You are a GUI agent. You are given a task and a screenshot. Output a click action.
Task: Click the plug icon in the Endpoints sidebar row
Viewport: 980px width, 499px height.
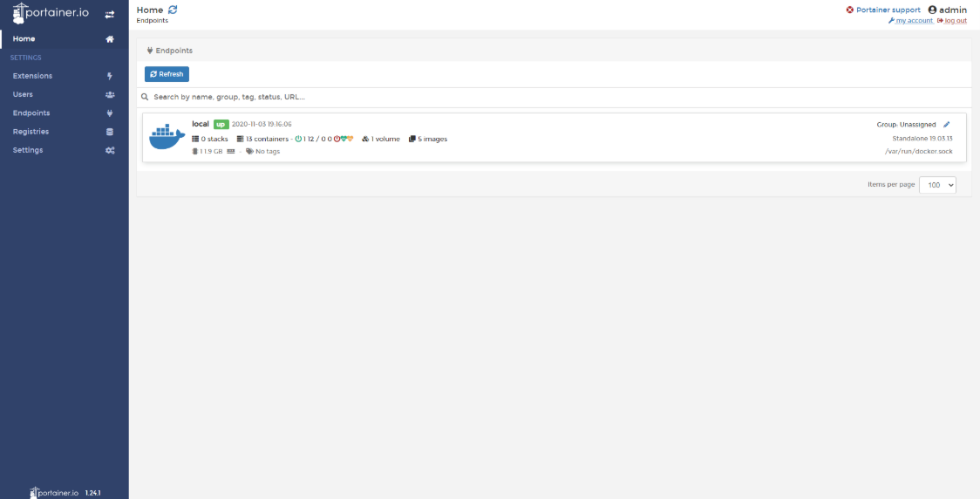[x=110, y=113]
